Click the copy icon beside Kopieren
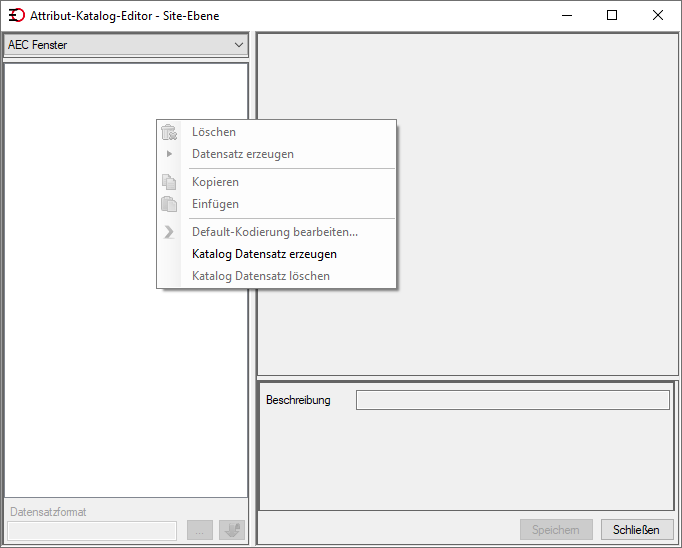Image resolution: width=682 pixels, height=548 pixels. pos(169,182)
